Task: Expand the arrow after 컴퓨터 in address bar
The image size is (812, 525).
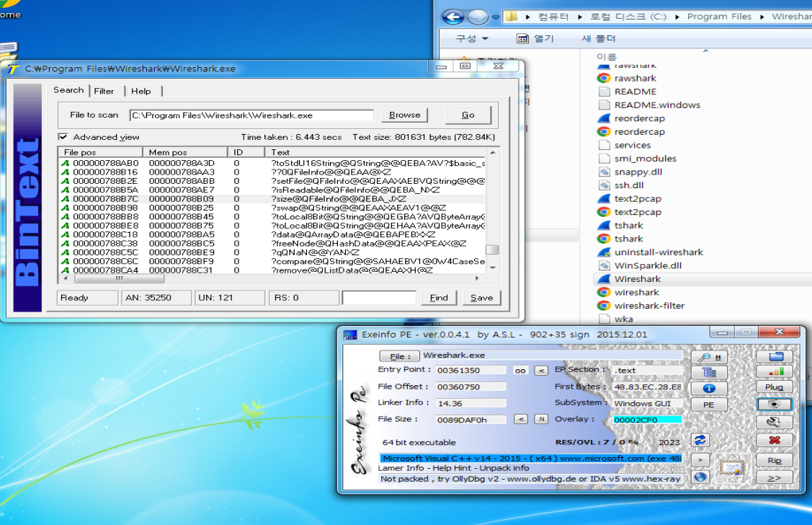Action: coord(580,17)
